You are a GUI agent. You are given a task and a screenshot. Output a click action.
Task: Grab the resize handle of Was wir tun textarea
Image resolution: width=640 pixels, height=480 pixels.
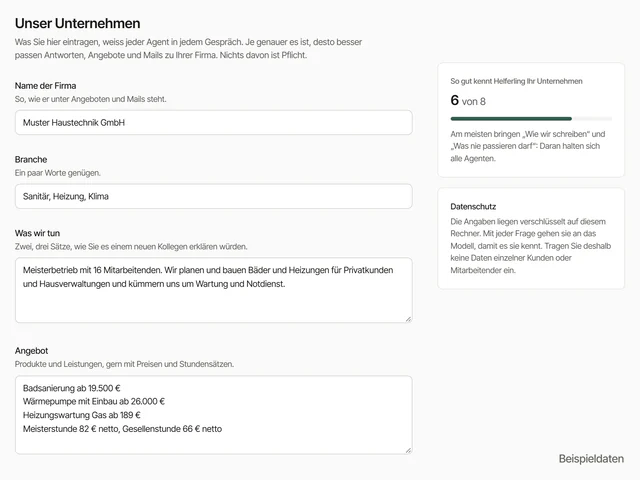pyautogui.click(x=408, y=319)
